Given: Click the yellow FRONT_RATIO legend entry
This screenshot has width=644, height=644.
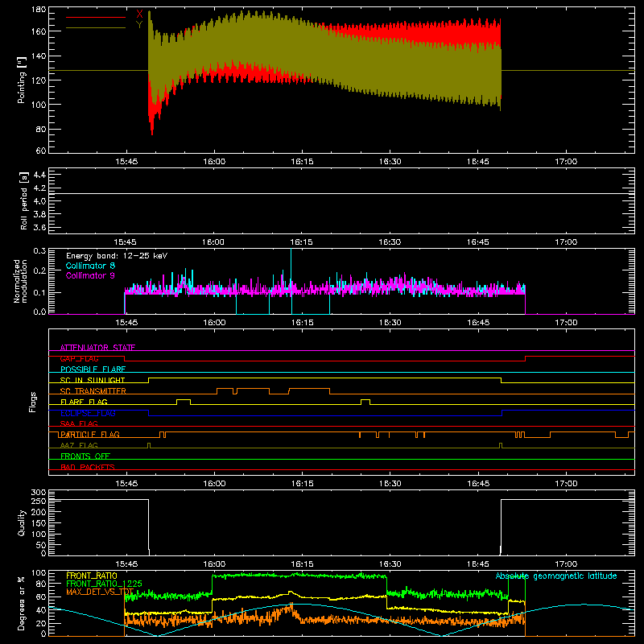Looking at the screenshot, I should pos(92,576).
